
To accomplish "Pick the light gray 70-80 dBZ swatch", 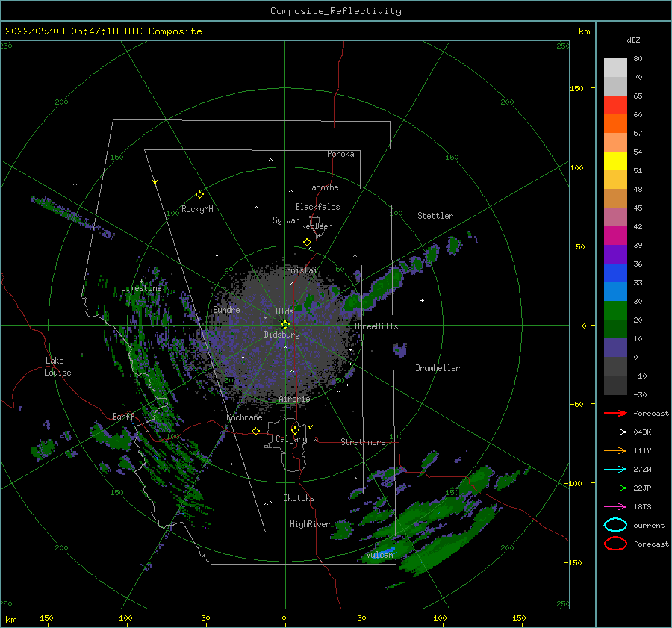I will click(615, 68).
